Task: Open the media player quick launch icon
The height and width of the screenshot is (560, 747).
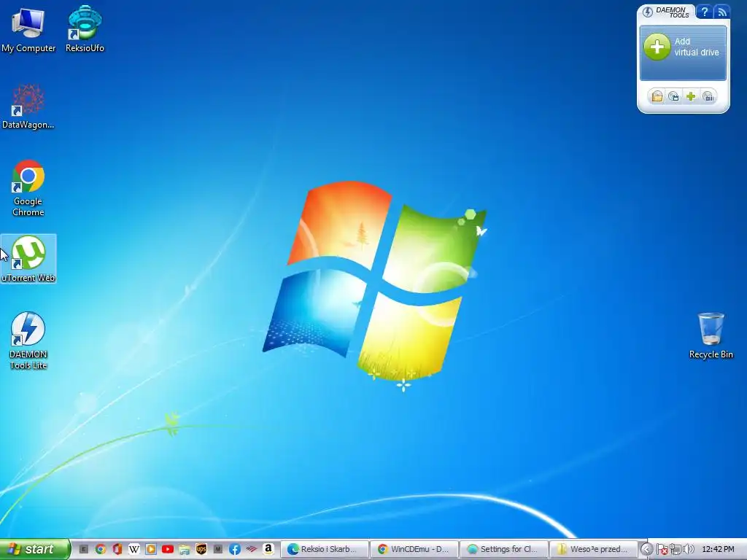Action: 150,549
